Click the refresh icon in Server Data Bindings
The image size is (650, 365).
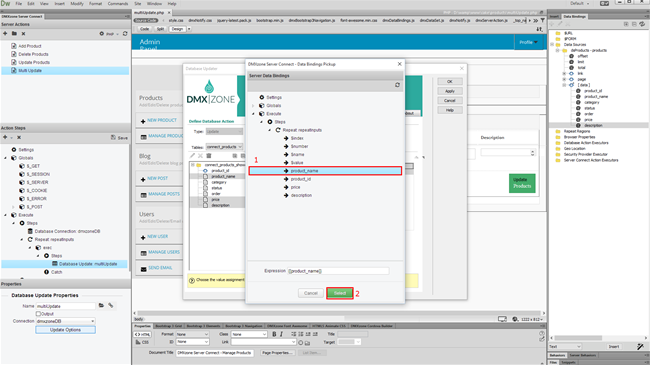397,85
